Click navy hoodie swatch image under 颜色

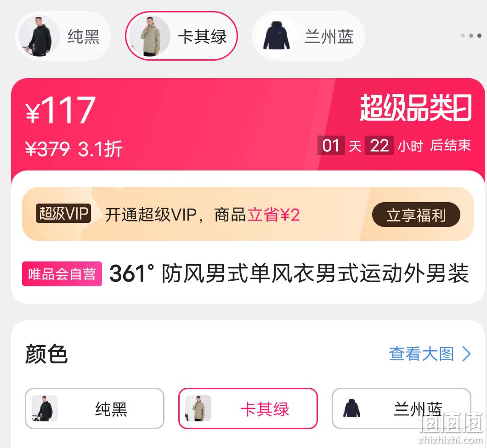pos(352,408)
